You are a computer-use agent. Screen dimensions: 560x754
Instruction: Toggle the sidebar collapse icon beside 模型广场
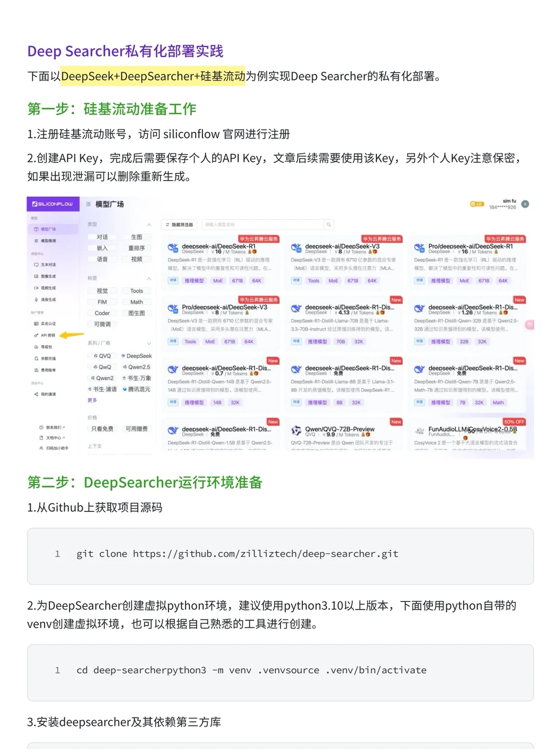[88, 204]
